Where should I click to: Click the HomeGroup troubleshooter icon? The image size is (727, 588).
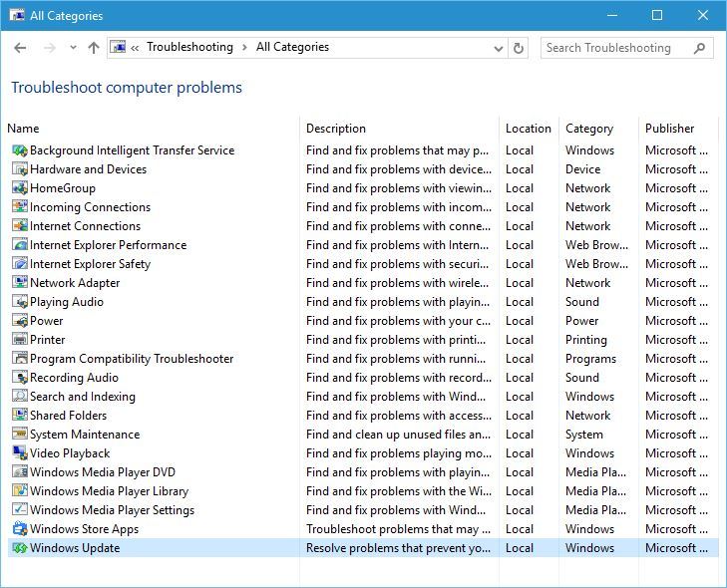click(20, 188)
